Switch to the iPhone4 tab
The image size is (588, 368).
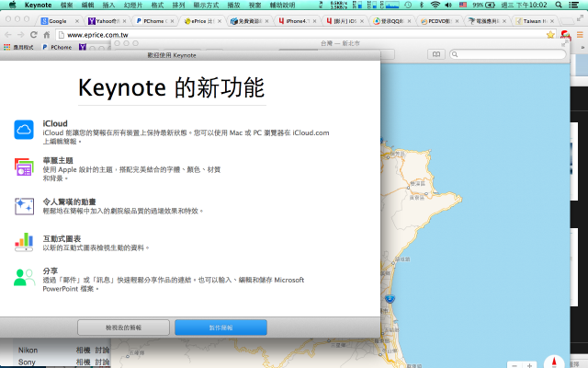tap(296, 21)
